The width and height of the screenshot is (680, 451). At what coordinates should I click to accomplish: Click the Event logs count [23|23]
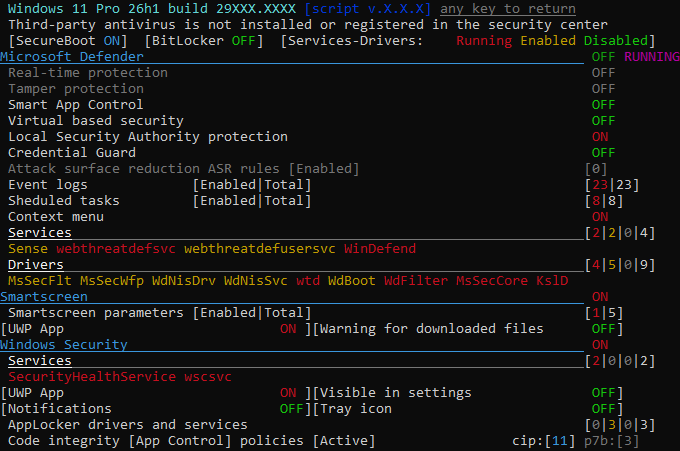pyautogui.click(x=612, y=185)
